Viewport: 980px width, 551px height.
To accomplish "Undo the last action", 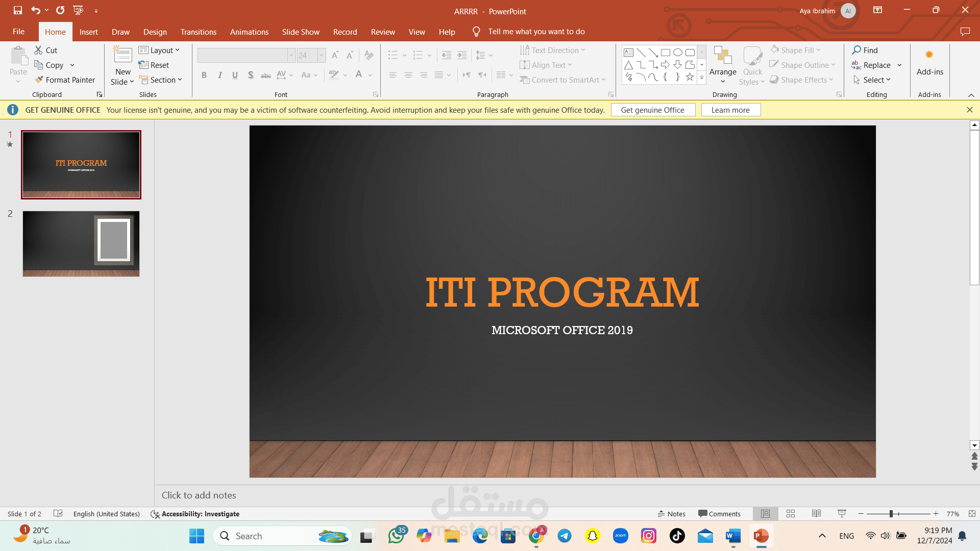I will click(35, 10).
